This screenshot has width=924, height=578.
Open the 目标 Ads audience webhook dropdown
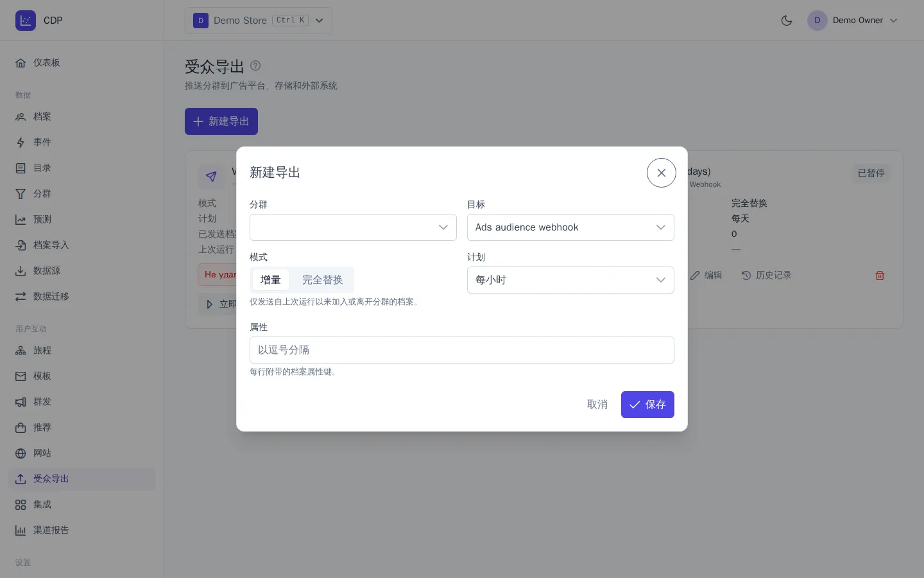click(x=570, y=227)
